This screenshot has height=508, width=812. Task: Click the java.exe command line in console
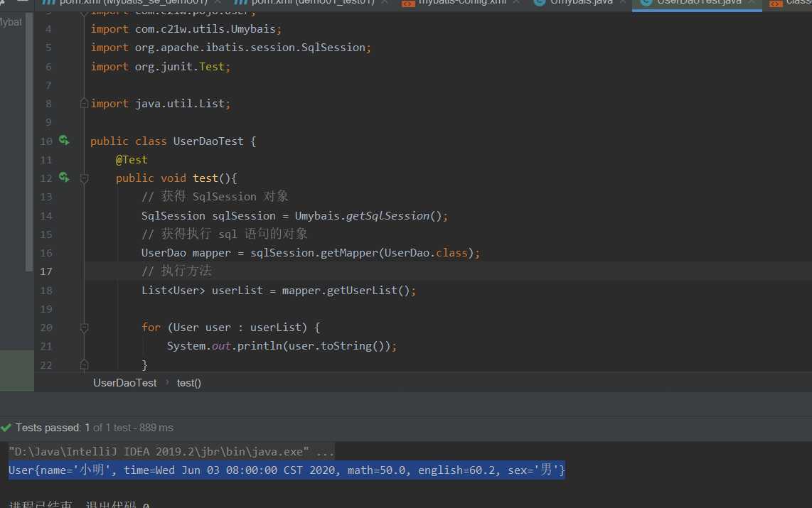pos(171,452)
